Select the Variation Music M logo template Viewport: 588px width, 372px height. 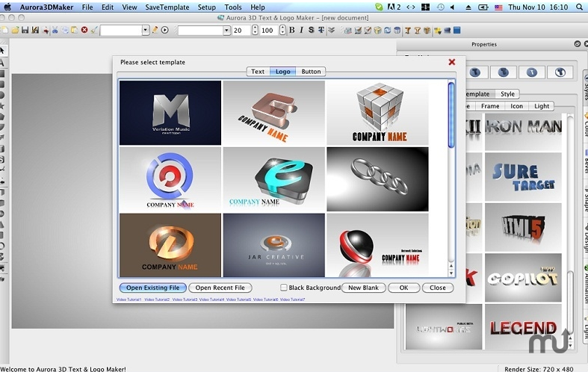[170, 113]
